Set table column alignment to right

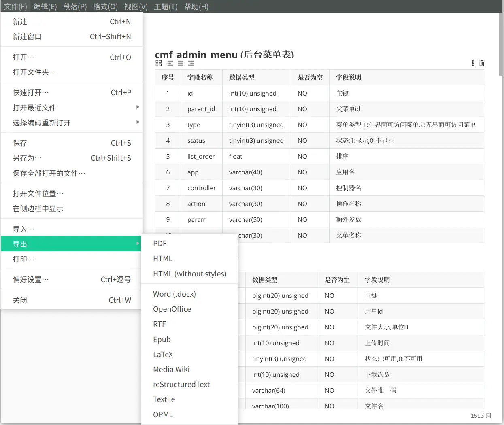click(191, 63)
